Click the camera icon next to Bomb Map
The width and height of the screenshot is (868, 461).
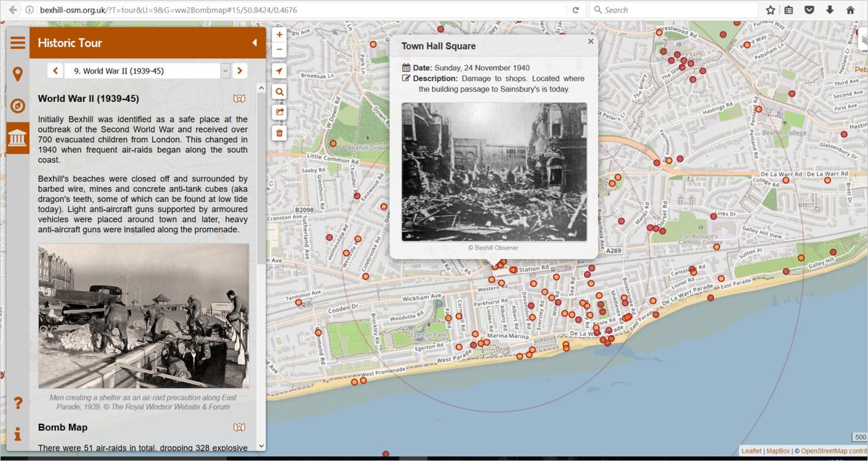pyautogui.click(x=239, y=426)
